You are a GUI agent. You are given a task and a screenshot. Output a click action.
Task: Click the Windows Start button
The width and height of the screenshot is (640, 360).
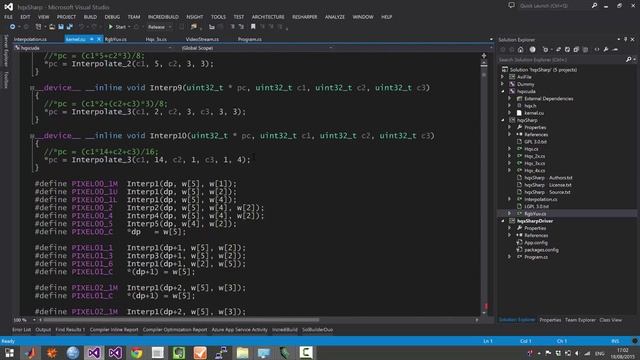(x=9, y=353)
